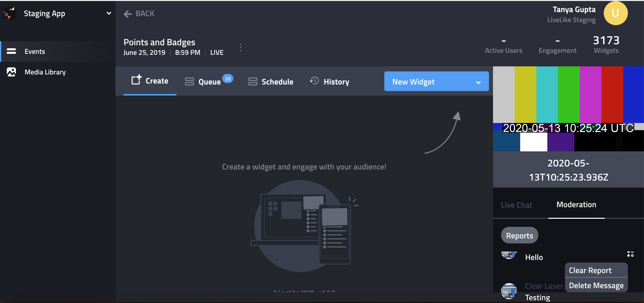Select the Moderation tab

(576, 205)
